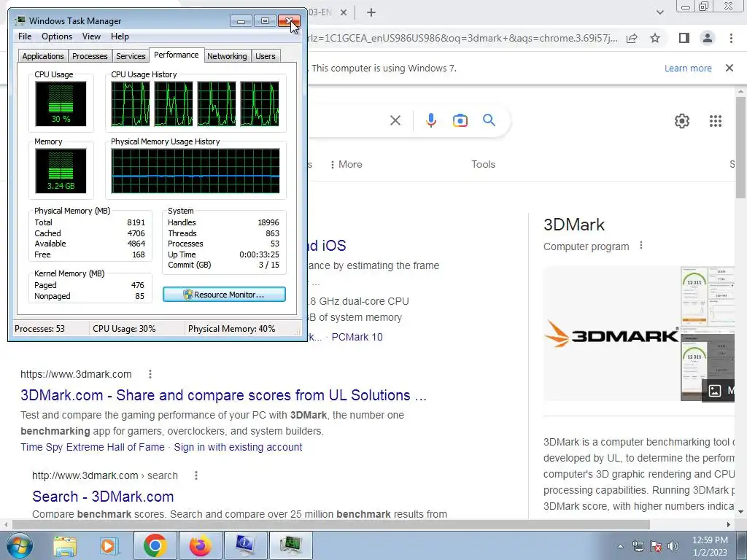This screenshot has height=560, width=747.
Task: Open the Users tab
Action: (265, 56)
